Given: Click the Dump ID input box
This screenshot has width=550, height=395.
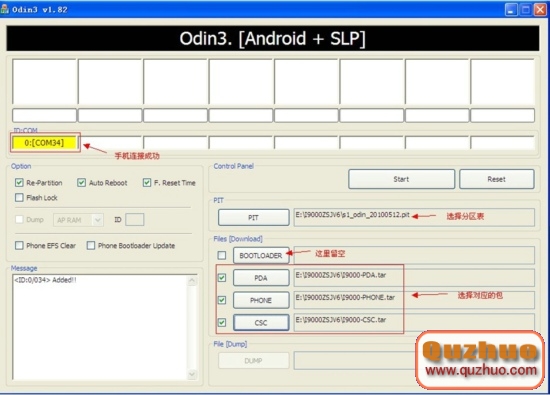Looking at the screenshot, I should pos(135,220).
